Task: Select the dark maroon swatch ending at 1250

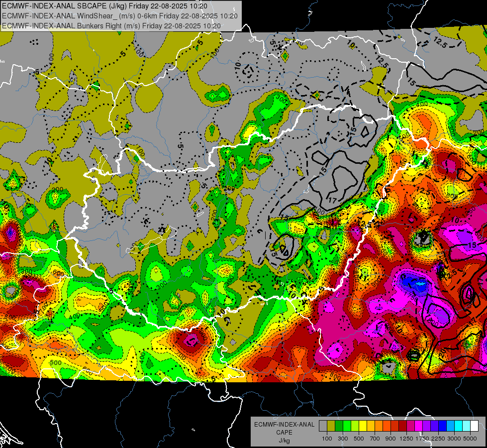Action: pos(402,426)
